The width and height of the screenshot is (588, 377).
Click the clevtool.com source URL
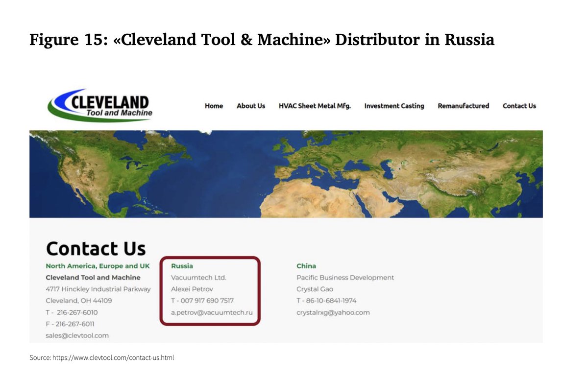coord(113,358)
